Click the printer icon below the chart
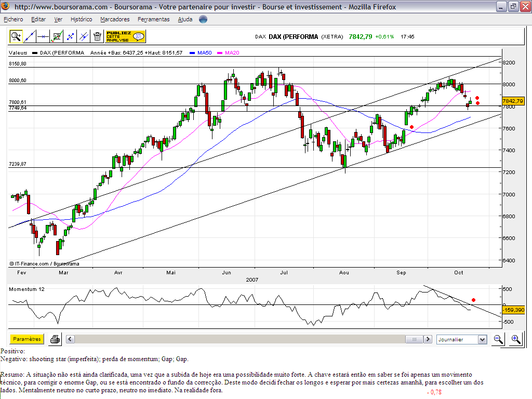Screen dimensions: 532x399 pyautogui.click(x=55, y=339)
